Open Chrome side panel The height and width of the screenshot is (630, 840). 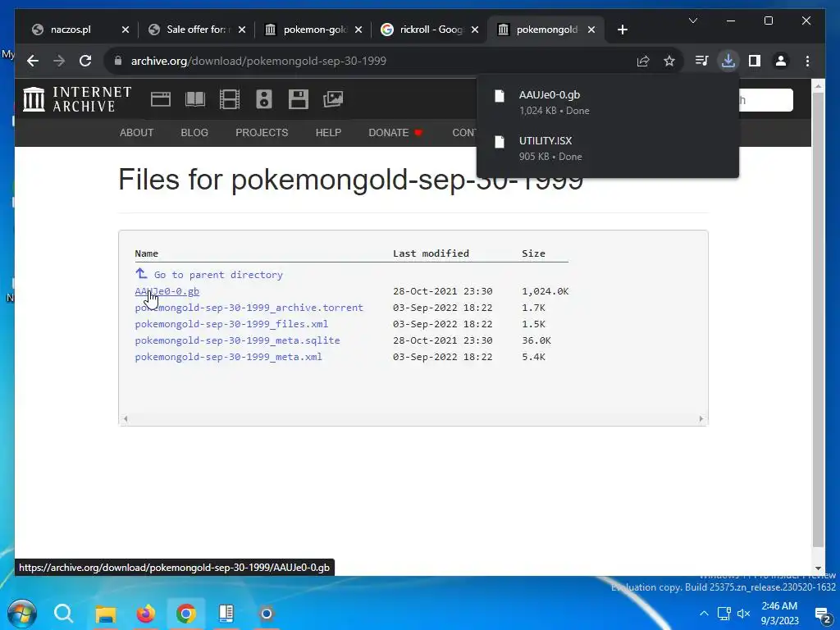(x=755, y=61)
